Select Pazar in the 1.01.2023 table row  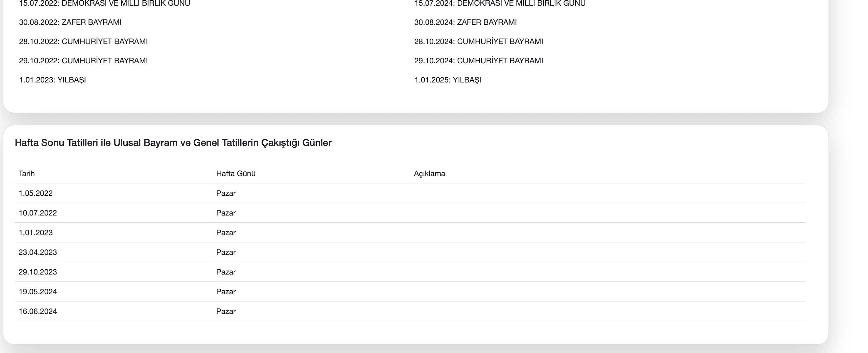[226, 233]
